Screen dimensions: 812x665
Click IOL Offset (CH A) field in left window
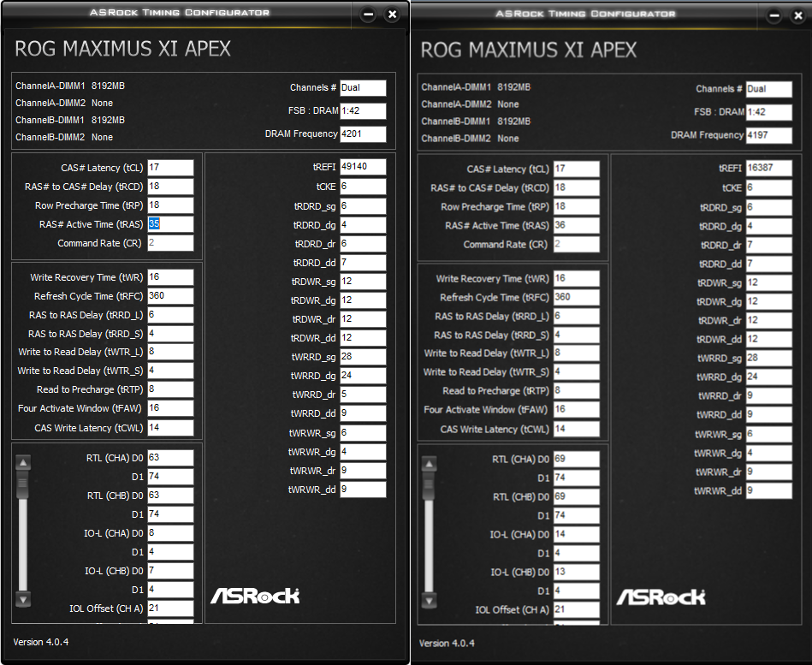tap(170, 609)
